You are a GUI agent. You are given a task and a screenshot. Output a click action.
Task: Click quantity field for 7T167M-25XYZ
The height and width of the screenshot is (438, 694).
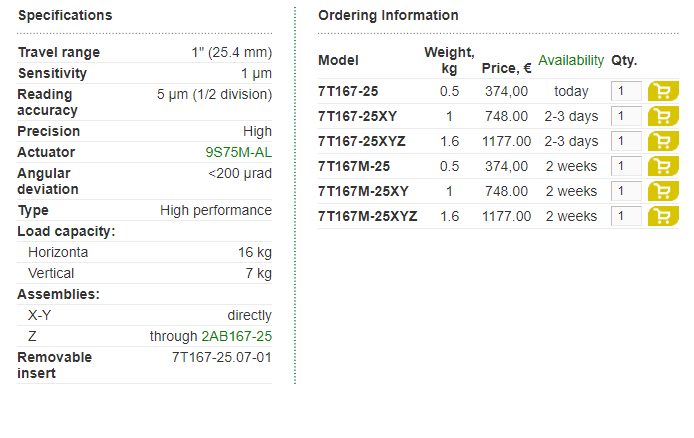pyautogui.click(x=626, y=216)
